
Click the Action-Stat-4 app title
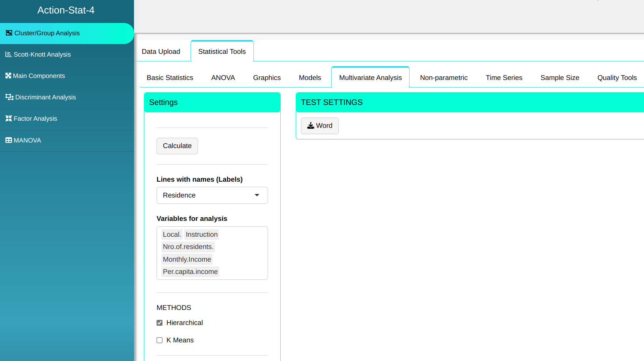pyautogui.click(x=66, y=10)
